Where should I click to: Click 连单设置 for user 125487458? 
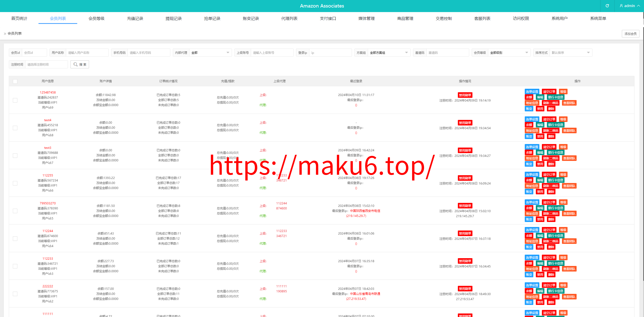point(532,92)
